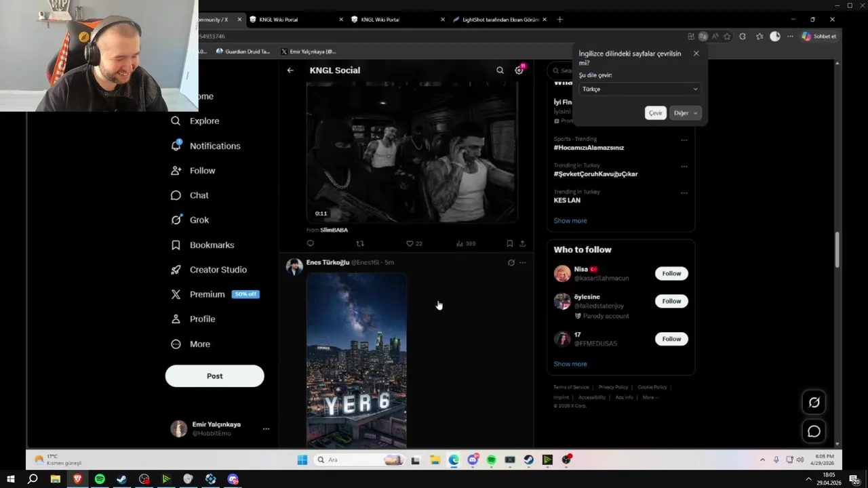The image size is (868, 488).
Task: Open options for KES LAN trend
Action: 684,192
